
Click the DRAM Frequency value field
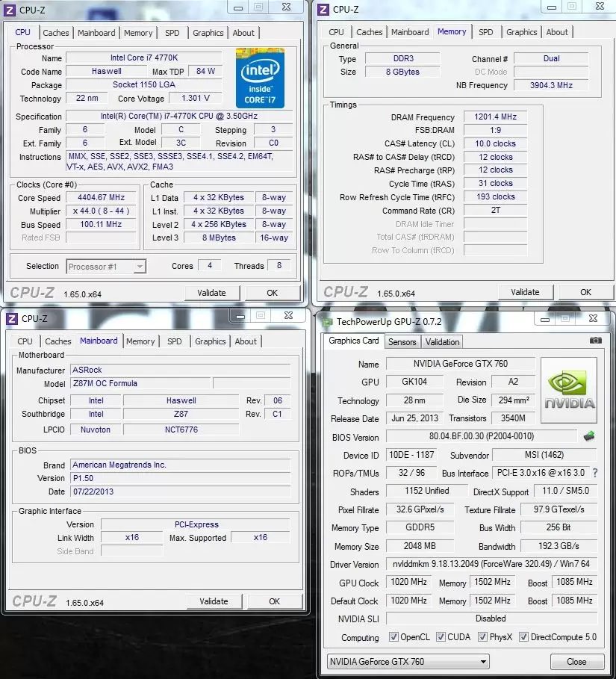[495, 117]
